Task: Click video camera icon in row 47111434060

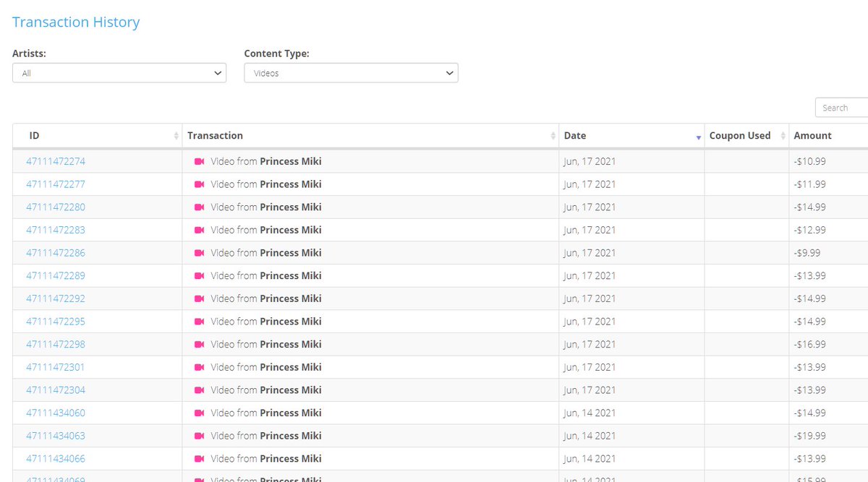Action: pos(200,413)
